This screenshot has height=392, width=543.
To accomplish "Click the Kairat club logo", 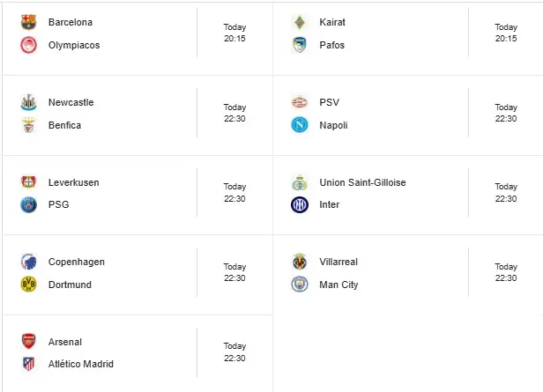I will pyautogui.click(x=300, y=22).
